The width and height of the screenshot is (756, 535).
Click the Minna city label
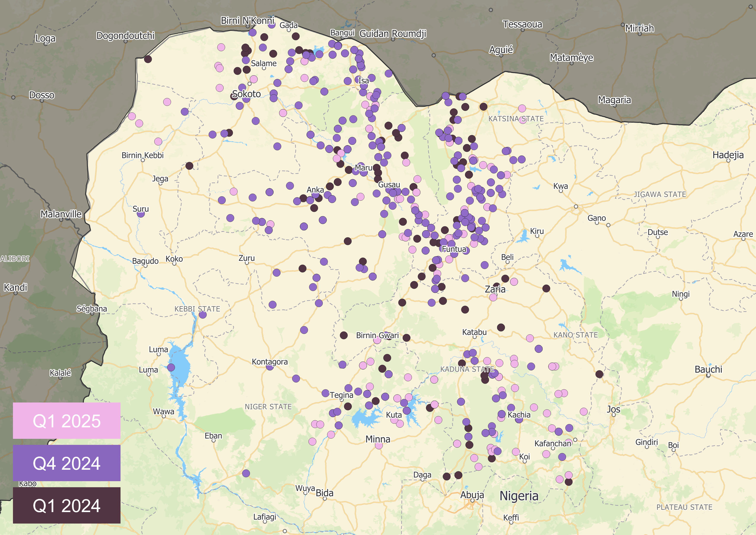[x=378, y=439]
